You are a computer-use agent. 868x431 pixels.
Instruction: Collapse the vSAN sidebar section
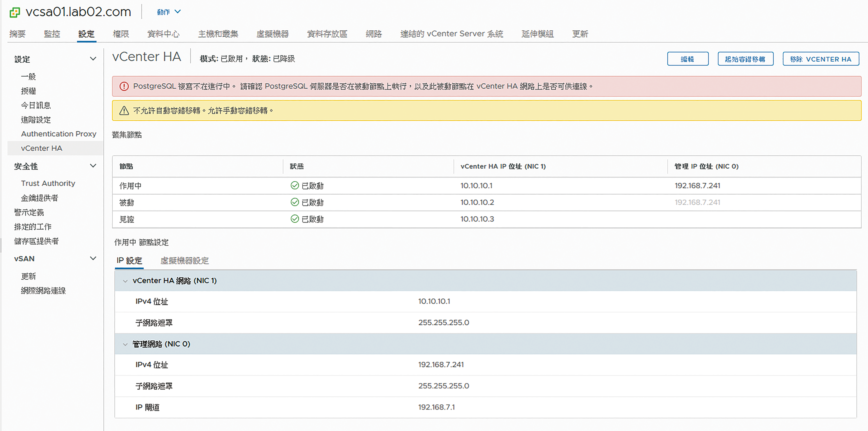[x=93, y=258]
